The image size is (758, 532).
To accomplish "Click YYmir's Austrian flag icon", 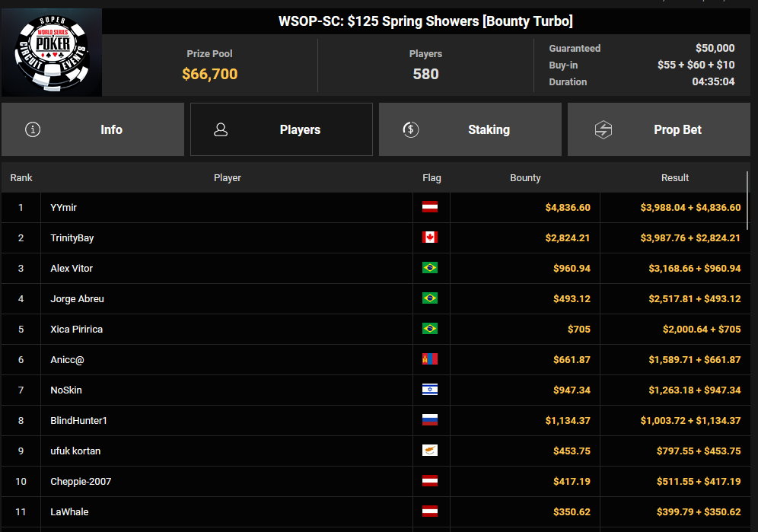I will pyautogui.click(x=430, y=207).
